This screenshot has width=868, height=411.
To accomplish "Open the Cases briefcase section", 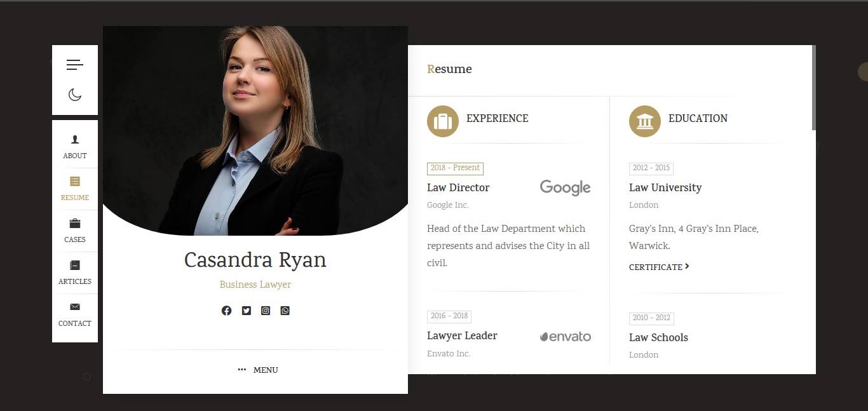I will coord(75,231).
